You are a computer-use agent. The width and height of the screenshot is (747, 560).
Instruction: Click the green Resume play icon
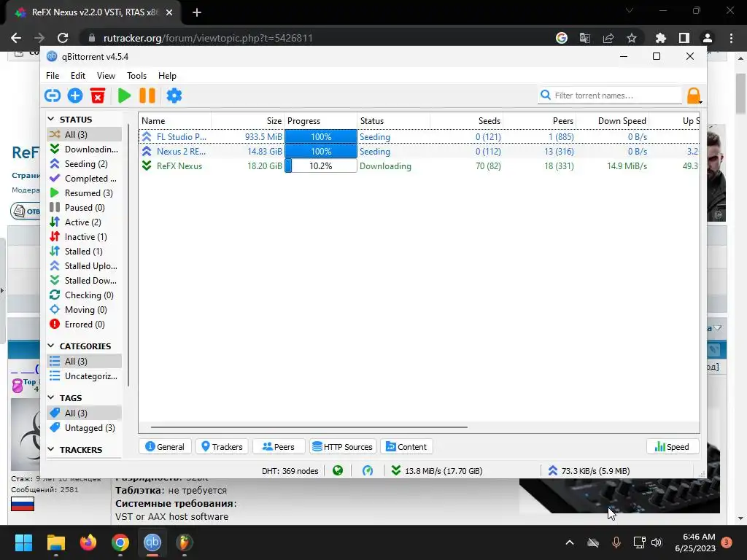(124, 96)
